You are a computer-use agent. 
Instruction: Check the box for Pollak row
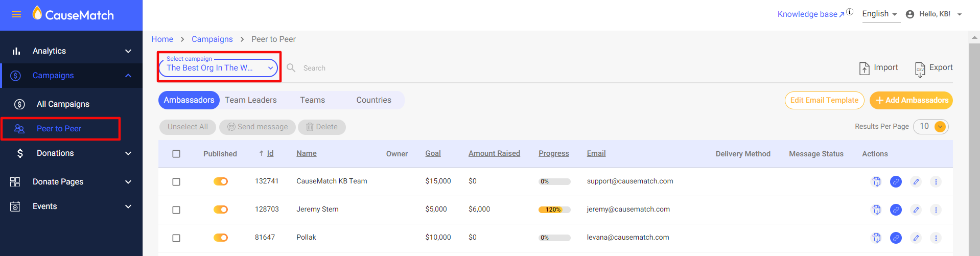click(x=176, y=238)
